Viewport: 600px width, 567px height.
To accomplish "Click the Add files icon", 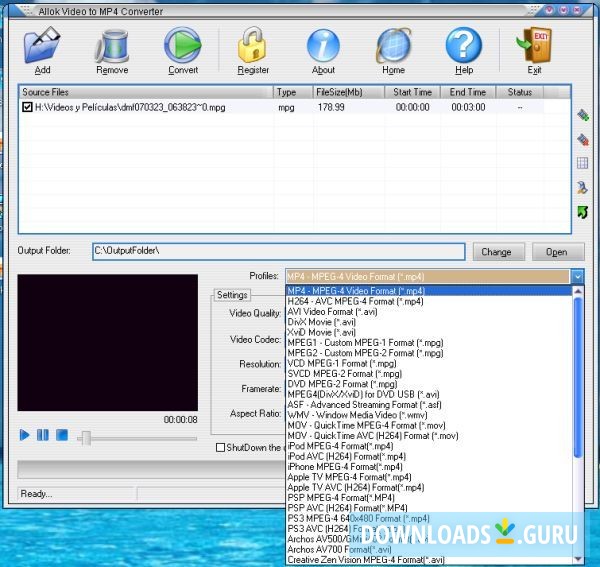I will tap(42, 45).
